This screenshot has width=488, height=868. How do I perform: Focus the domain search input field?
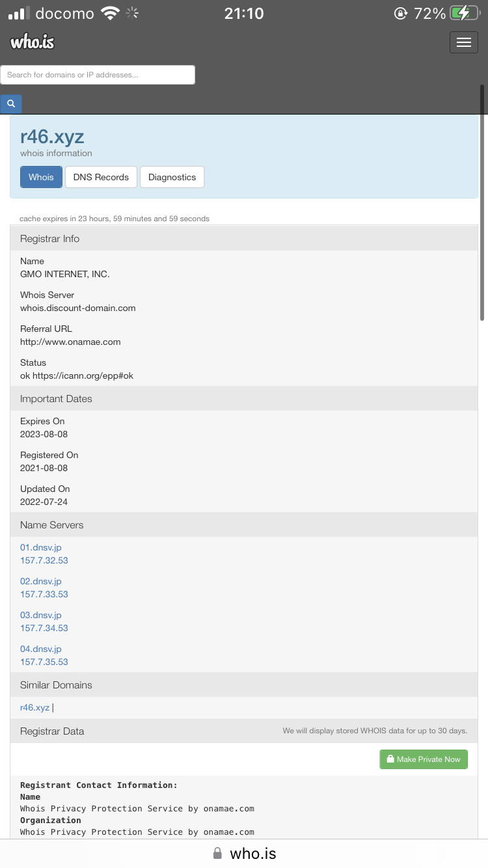coord(98,75)
